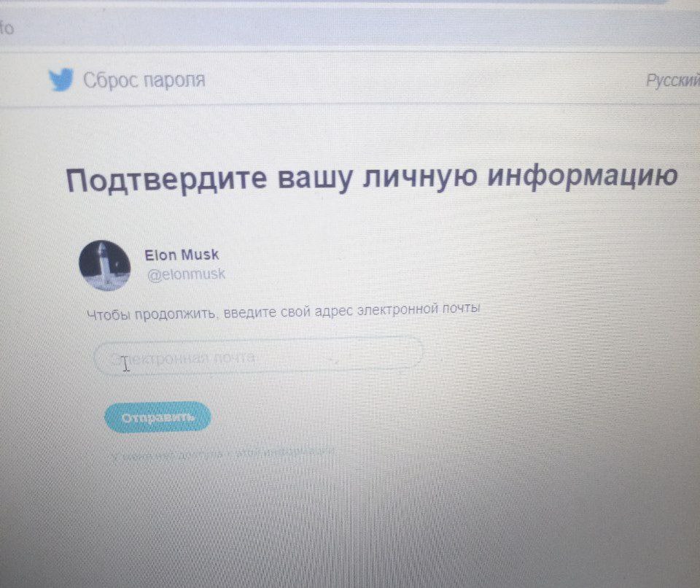This screenshot has height=588, width=700.
Task: Click the Чтобы продолжить instruction text
Action: click(x=283, y=312)
